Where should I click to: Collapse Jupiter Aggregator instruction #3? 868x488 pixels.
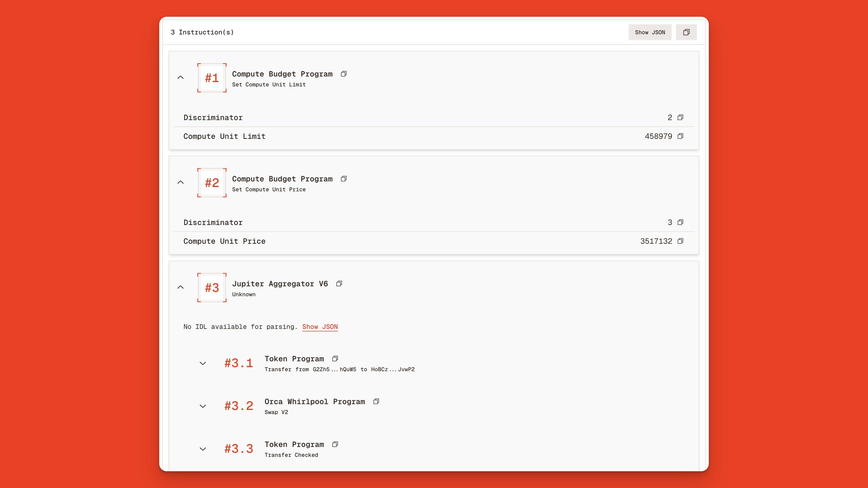point(180,287)
